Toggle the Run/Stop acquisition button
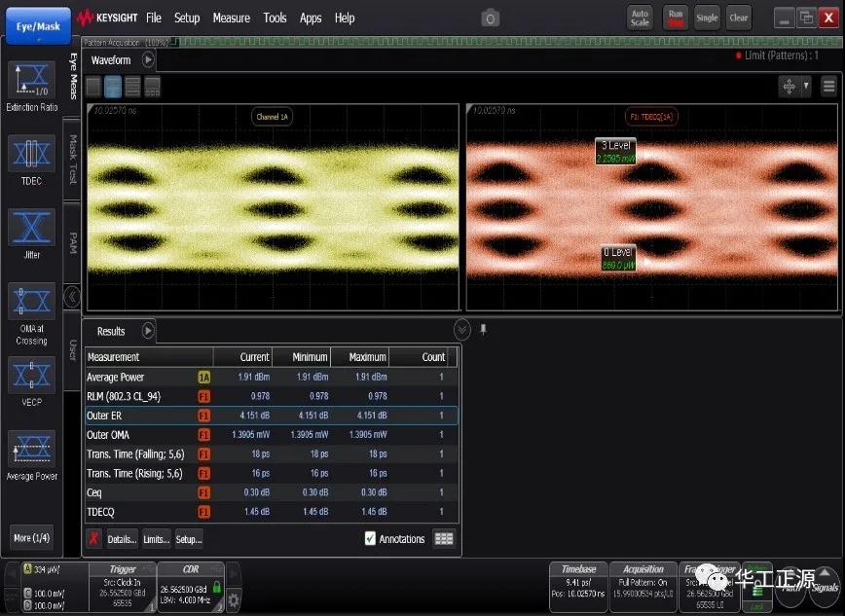Viewport: 845px width, 616px height. point(675,18)
